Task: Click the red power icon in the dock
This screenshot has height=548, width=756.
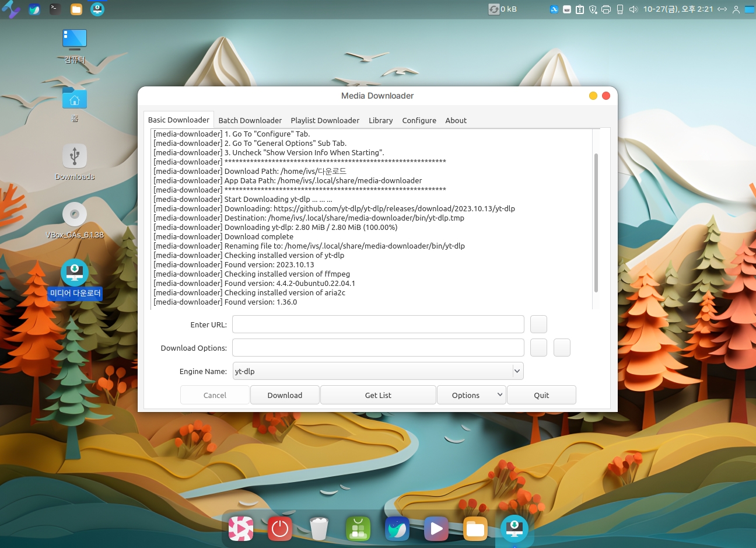Action: [280, 529]
